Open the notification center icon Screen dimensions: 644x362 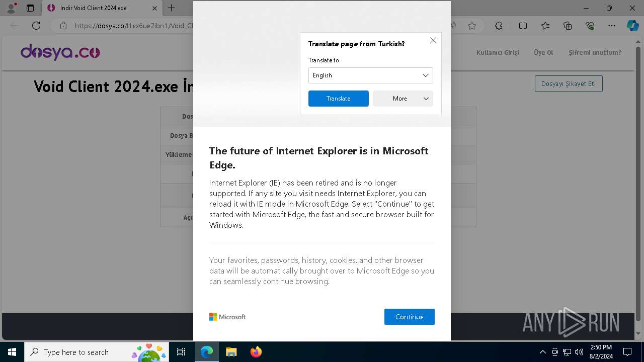[x=627, y=352]
